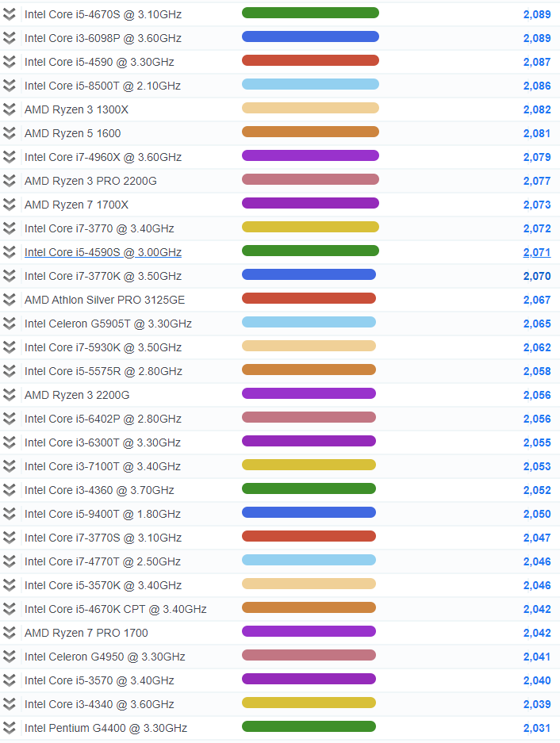560x743 pixels.
Task: Click the red bar for Intel Core i5-4590 @ 3.30GHz
Action: (x=310, y=60)
